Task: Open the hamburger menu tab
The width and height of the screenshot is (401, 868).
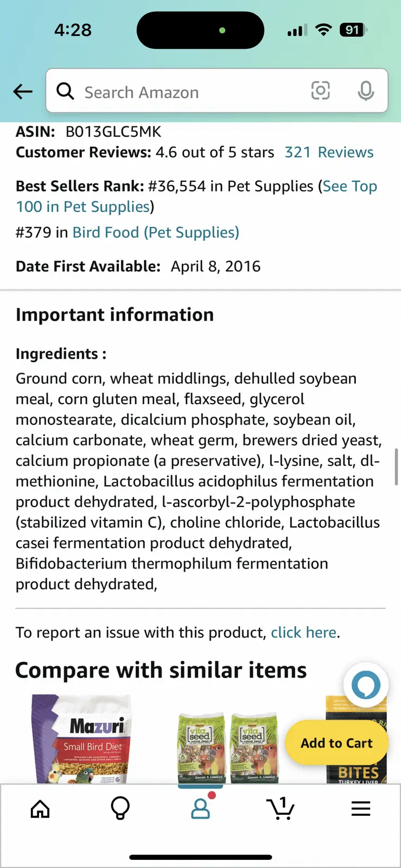Action: (x=360, y=809)
